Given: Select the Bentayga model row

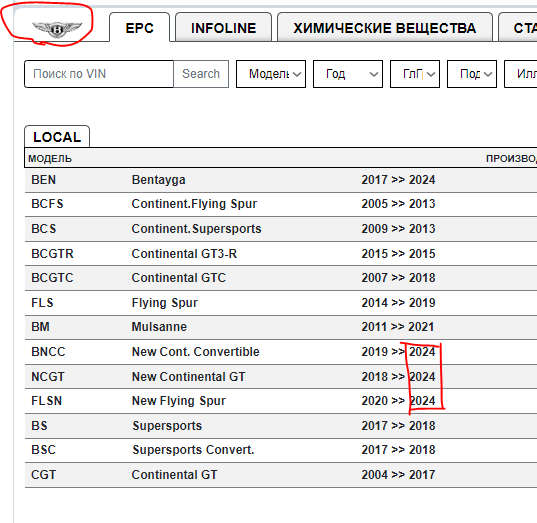Looking at the screenshot, I should [281, 180].
